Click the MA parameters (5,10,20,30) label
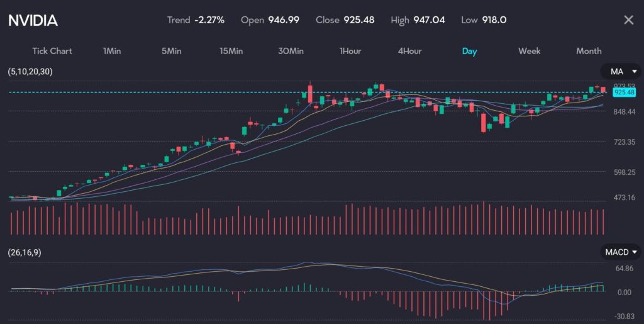The image size is (644, 324). tap(30, 72)
